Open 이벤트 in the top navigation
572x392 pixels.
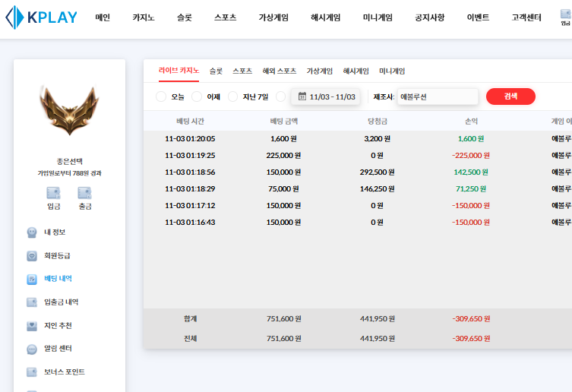478,17
